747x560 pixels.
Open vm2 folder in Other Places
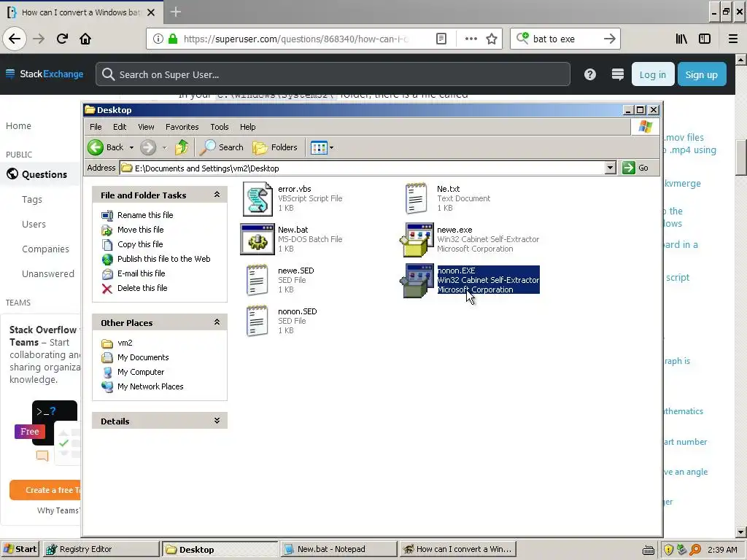(x=125, y=343)
